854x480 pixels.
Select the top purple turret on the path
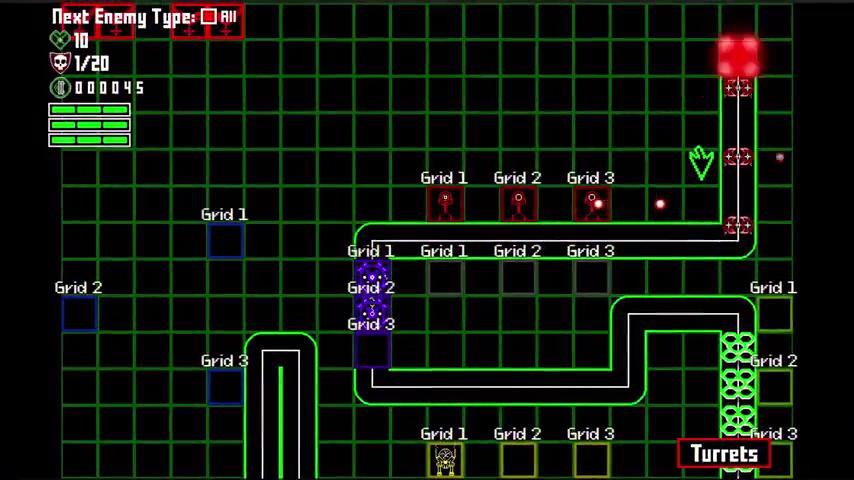(372, 274)
